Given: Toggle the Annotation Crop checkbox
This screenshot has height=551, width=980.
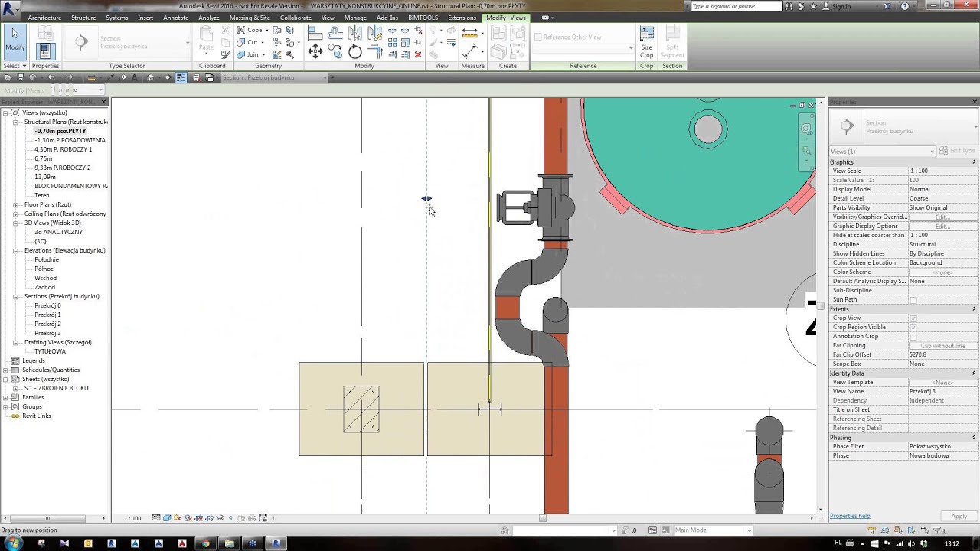Looking at the screenshot, I should coord(913,337).
